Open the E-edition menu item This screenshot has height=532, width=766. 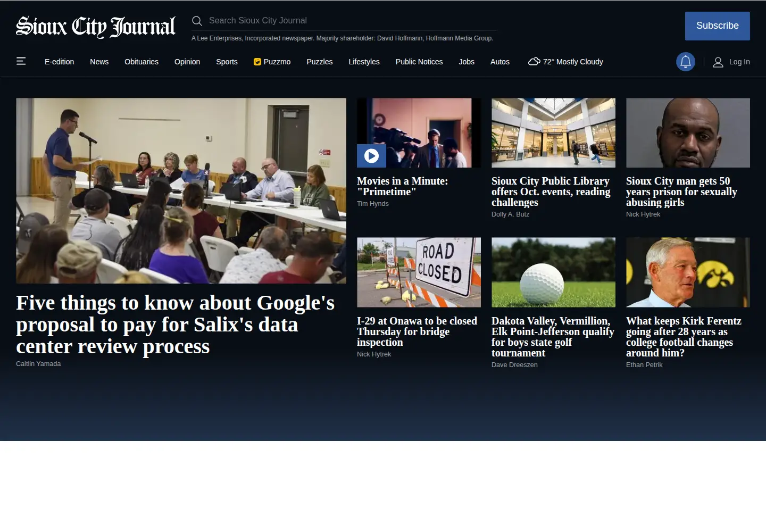[60, 62]
